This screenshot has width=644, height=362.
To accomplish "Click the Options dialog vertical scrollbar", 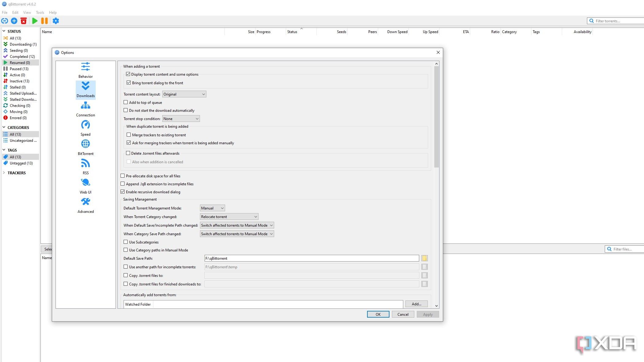I will point(437,117).
